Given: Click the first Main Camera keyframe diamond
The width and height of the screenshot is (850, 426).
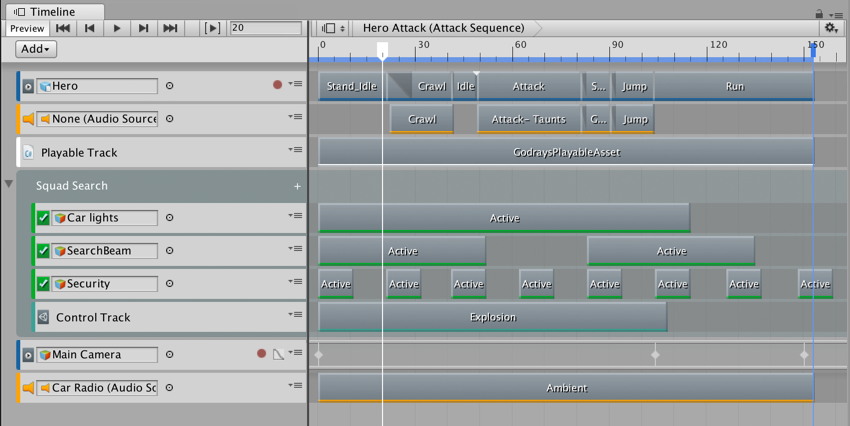Looking at the screenshot, I should 319,355.
